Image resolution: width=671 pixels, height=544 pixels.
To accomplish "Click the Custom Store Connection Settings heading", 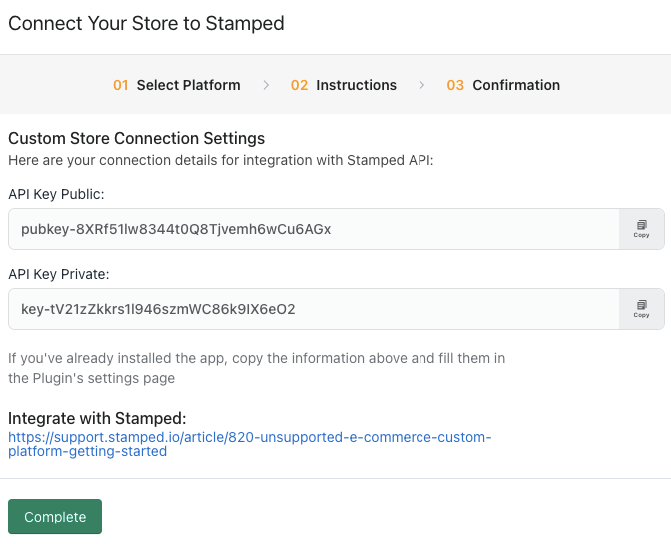I will pyautogui.click(x=136, y=138).
